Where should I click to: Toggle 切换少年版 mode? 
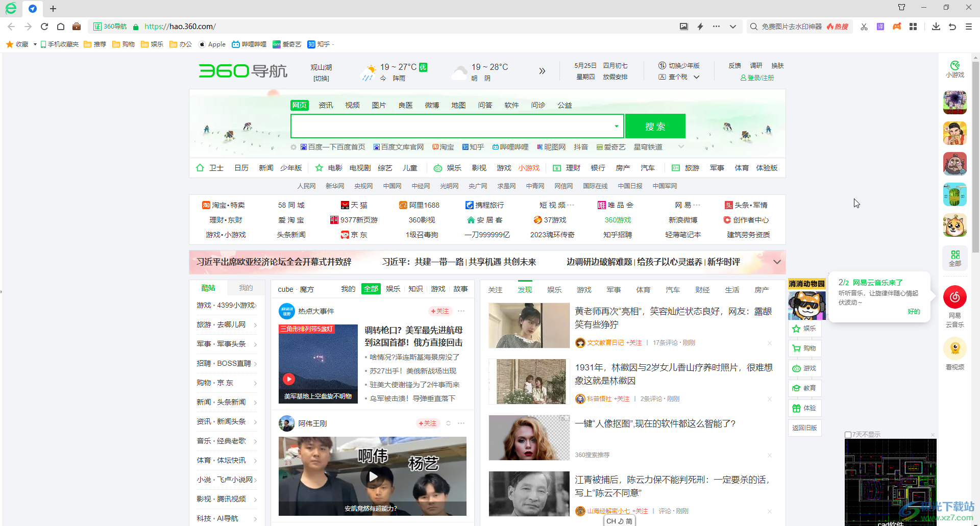click(679, 66)
